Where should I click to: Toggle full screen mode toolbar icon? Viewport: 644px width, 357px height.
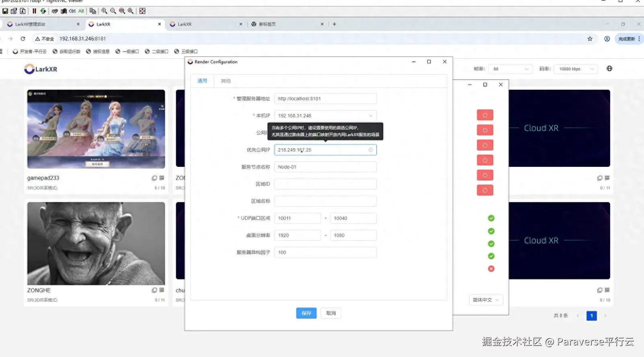(x=142, y=11)
